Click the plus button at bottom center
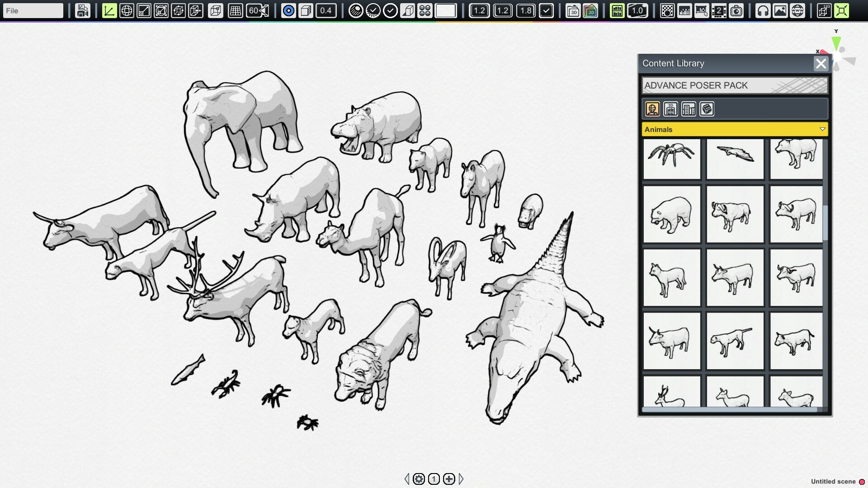 pos(448,479)
